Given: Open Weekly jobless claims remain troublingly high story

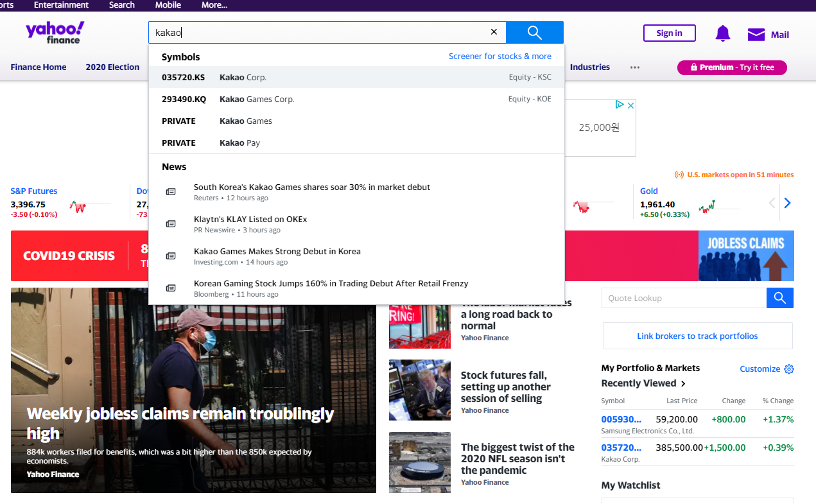Looking at the screenshot, I should tap(180, 423).
